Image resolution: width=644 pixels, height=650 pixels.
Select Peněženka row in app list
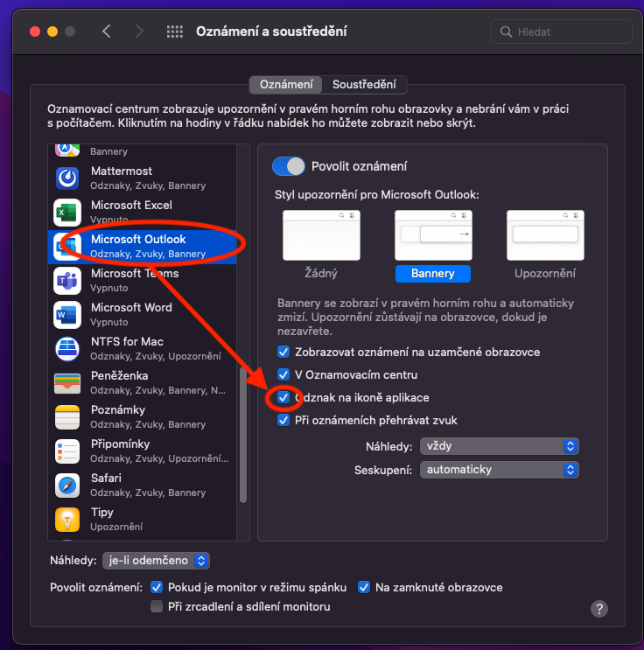click(143, 383)
